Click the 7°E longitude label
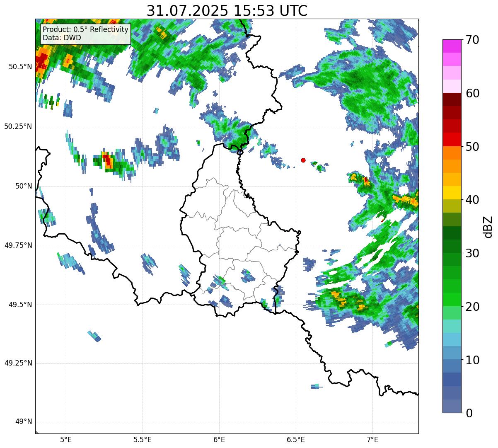498x448 pixels. (372, 440)
